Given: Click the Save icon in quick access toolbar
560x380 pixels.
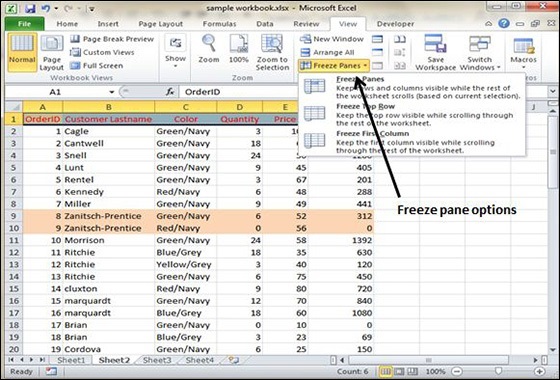Looking at the screenshot, I should [x=30, y=8].
